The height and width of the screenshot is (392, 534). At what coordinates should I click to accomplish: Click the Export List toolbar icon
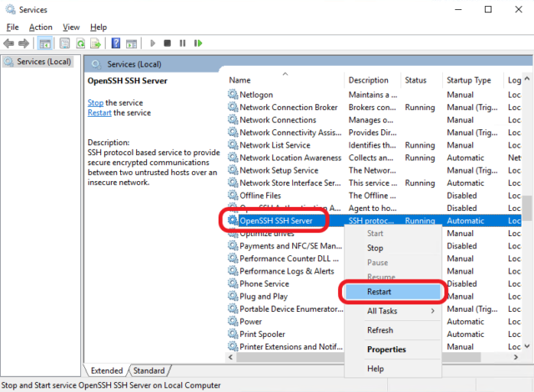coord(96,43)
